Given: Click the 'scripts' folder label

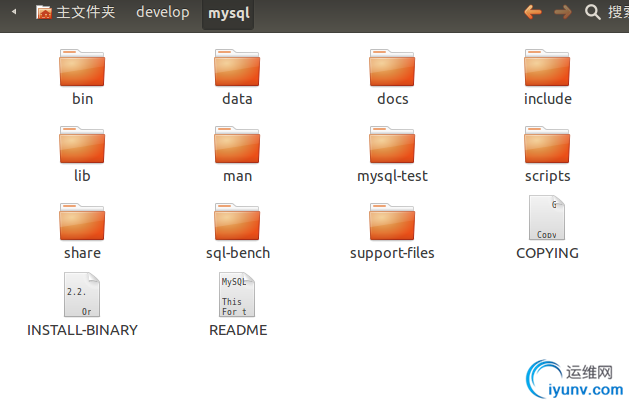Looking at the screenshot, I should pos(548,177).
